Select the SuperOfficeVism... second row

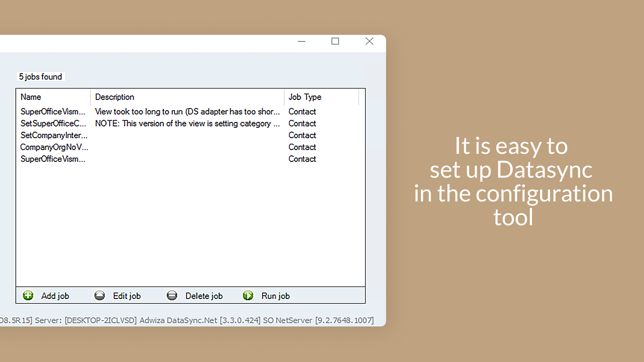click(53, 159)
